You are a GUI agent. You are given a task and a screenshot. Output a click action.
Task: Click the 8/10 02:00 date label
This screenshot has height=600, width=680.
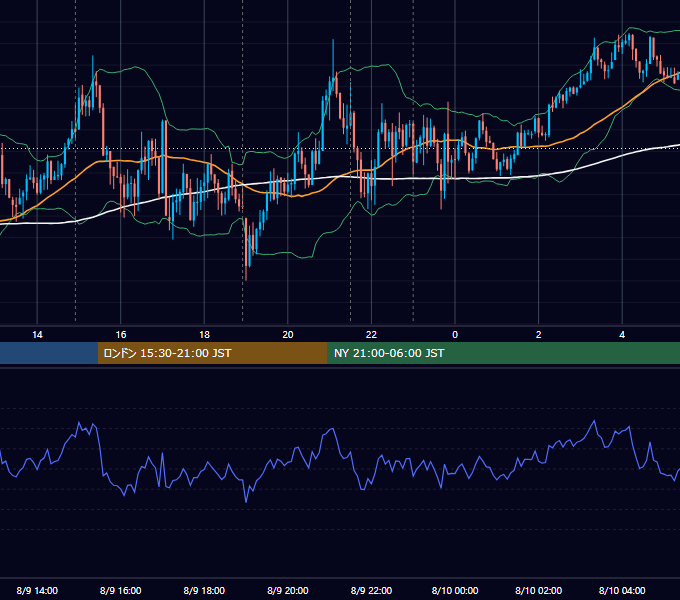pos(539,590)
